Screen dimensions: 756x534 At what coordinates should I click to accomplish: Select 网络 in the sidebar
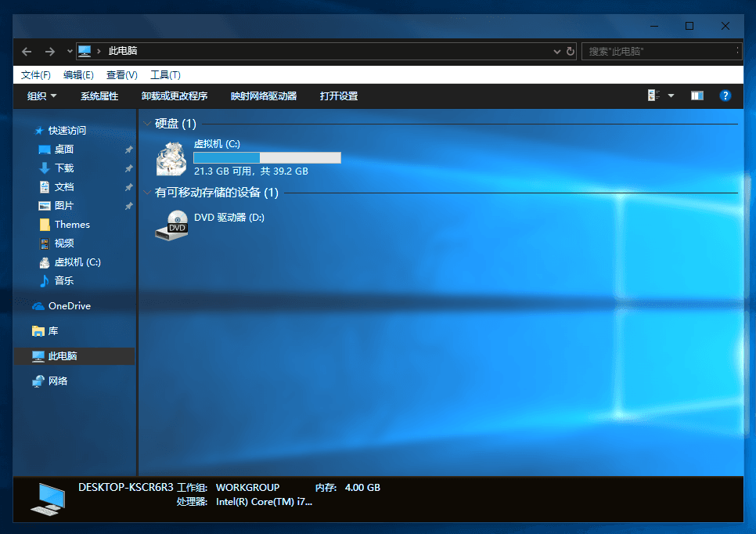tap(58, 381)
